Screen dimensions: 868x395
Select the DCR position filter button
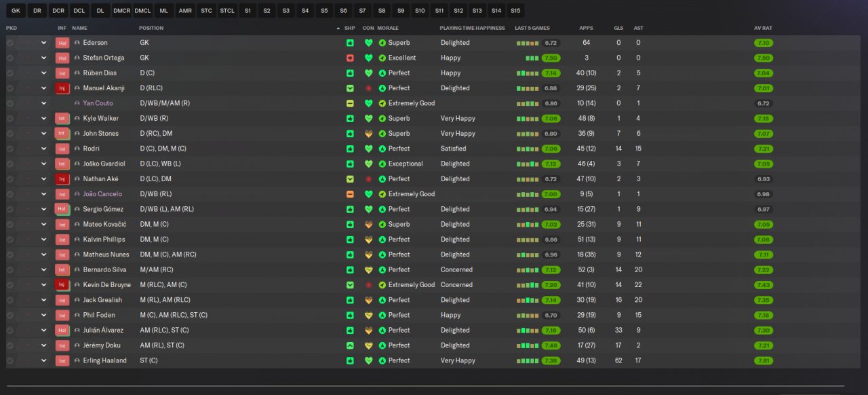click(58, 11)
